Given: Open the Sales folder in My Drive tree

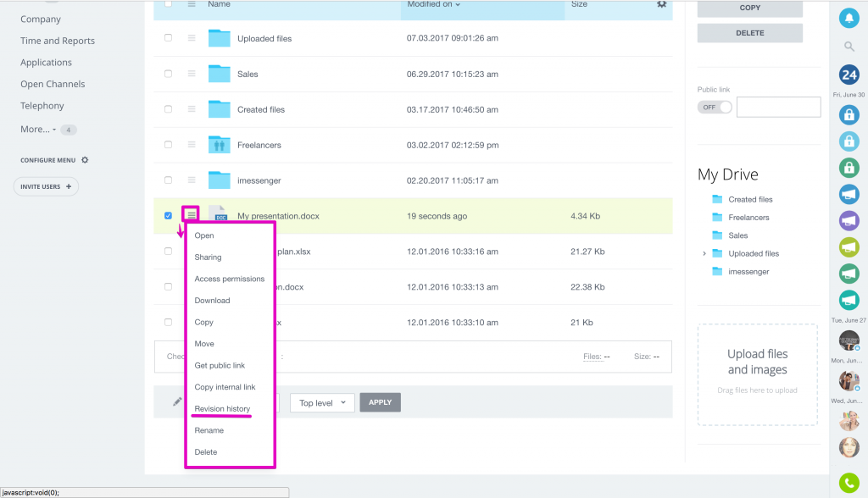Looking at the screenshot, I should (x=738, y=235).
